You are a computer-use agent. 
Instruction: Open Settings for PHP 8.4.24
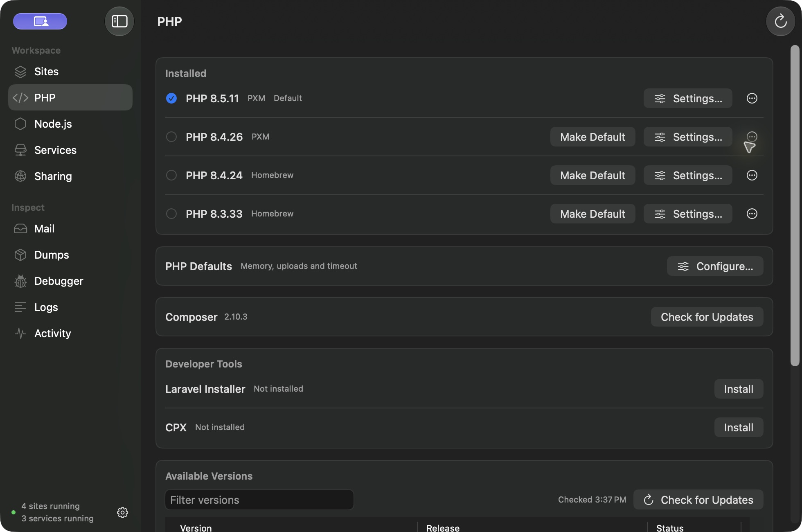(x=688, y=175)
